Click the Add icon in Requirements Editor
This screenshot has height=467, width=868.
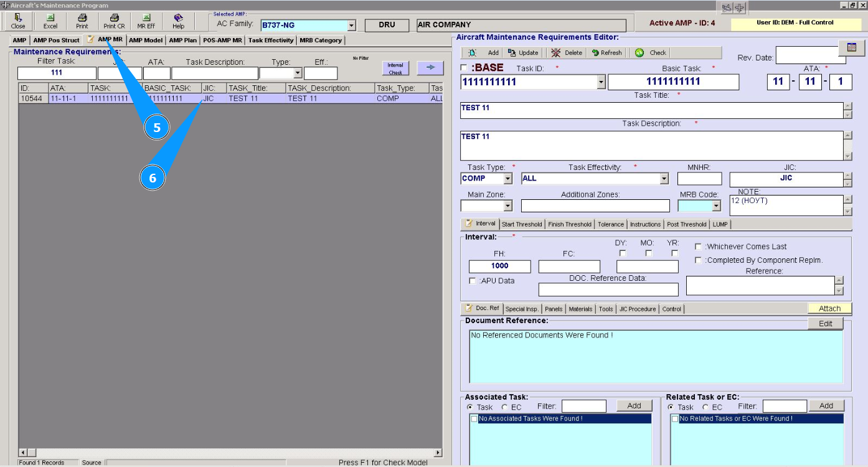(x=473, y=53)
